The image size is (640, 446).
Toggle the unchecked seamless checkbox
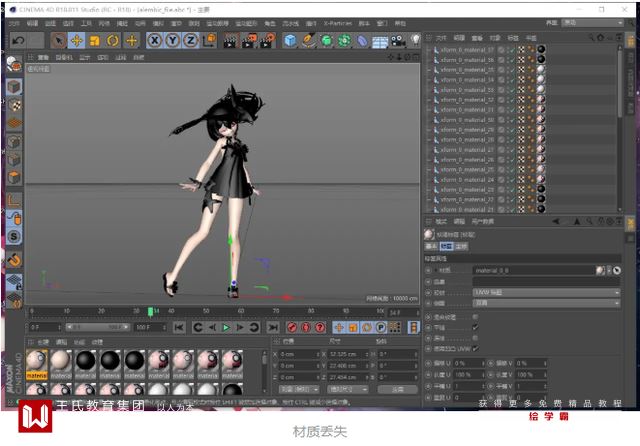click(475, 338)
